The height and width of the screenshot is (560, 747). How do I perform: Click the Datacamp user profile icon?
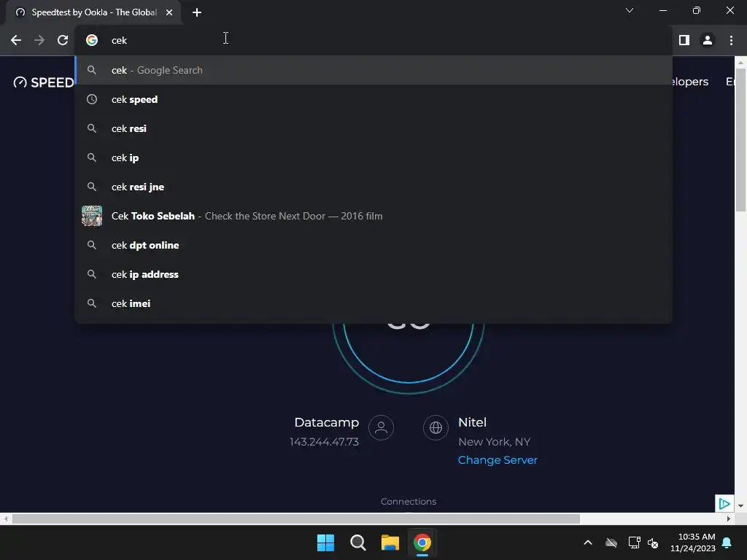pos(381,427)
